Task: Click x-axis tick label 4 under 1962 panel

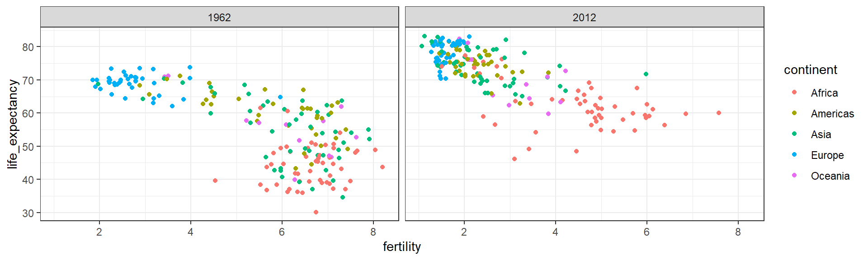Action: pos(190,232)
